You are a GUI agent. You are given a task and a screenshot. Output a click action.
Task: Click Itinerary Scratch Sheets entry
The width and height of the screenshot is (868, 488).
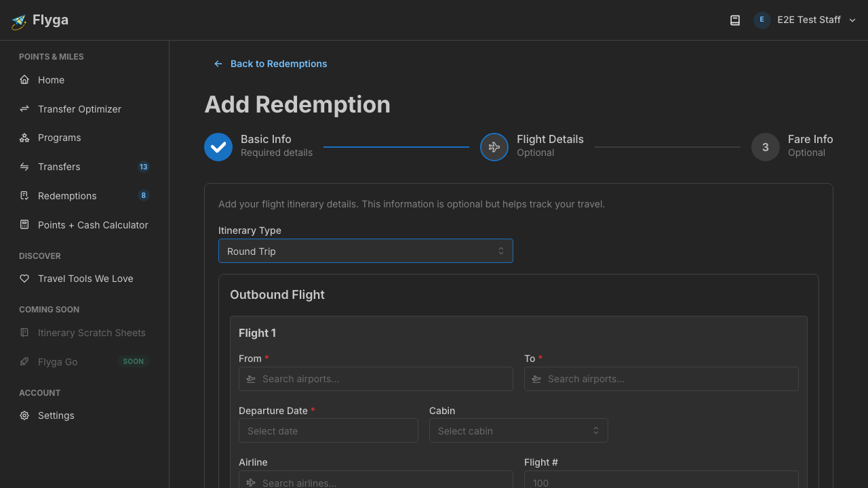tap(84, 333)
